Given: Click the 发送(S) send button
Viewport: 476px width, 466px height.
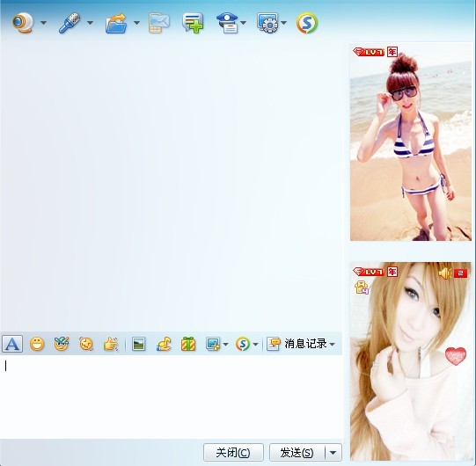Looking at the screenshot, I should (297, 453).
